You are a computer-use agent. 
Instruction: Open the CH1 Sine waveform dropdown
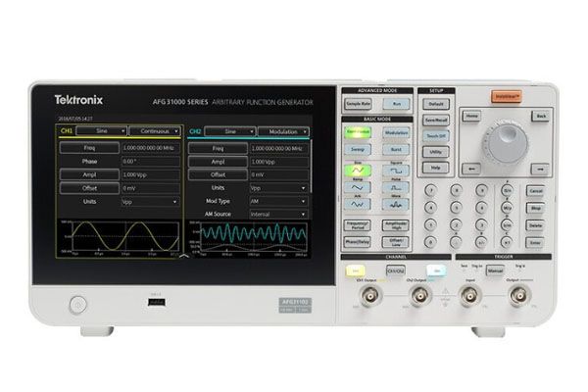tap(101, 129)
